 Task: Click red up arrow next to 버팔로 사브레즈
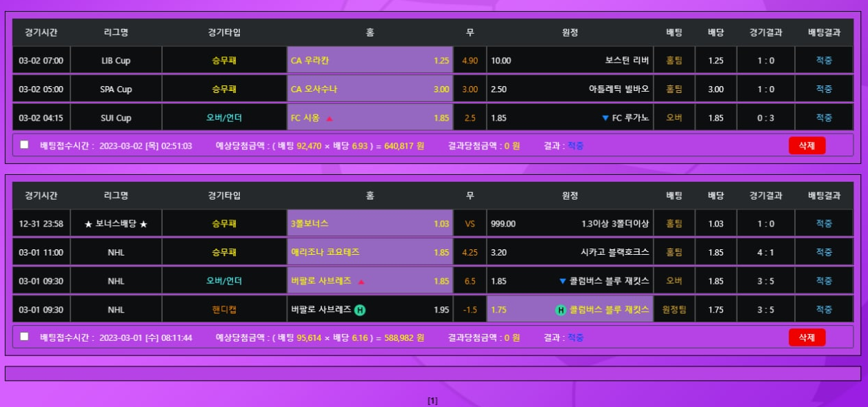click(361, 282)
